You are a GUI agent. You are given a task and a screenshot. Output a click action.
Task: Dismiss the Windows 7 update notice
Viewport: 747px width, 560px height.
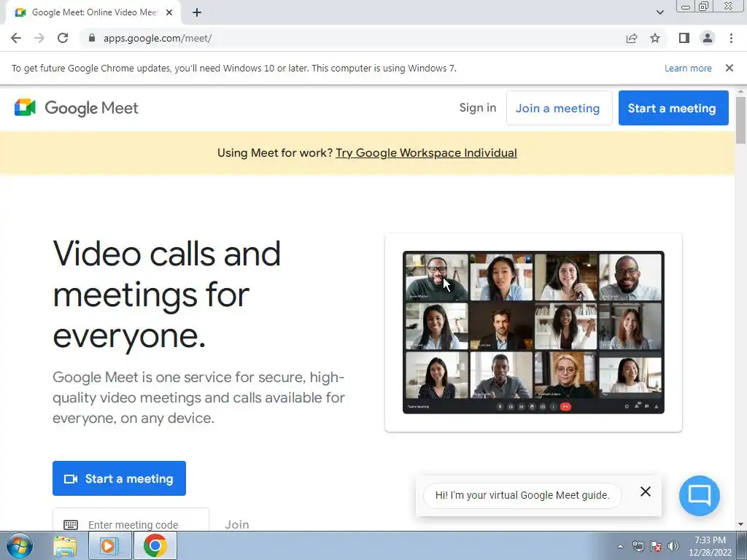[x=729, y=68]
